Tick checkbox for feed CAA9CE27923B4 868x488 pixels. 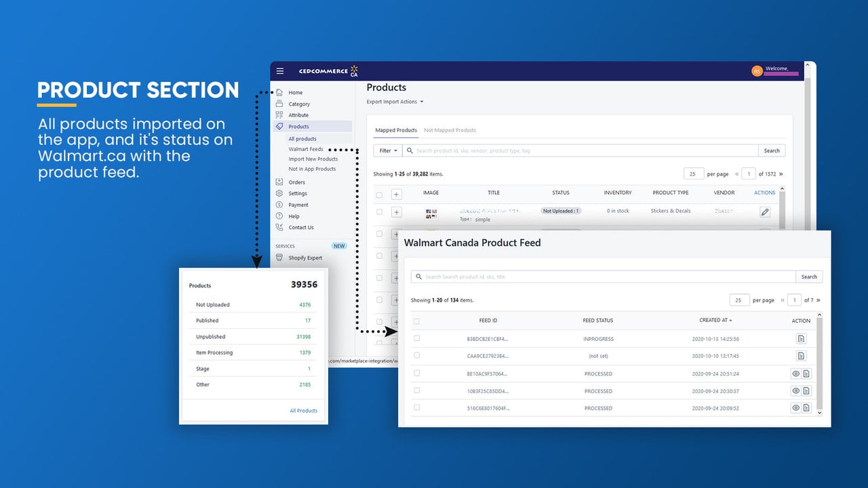click(x=416, y=355)
